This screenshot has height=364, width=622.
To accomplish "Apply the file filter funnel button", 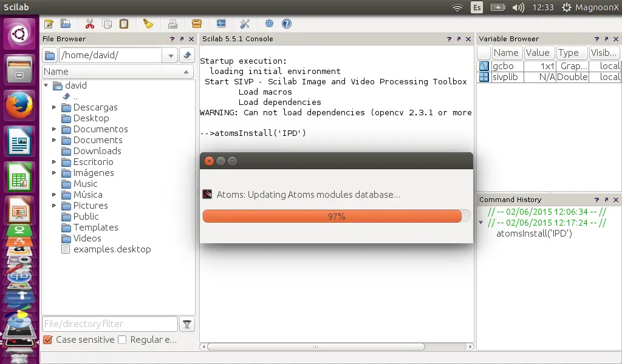I will pyautogui.click(x=187, y=325).
